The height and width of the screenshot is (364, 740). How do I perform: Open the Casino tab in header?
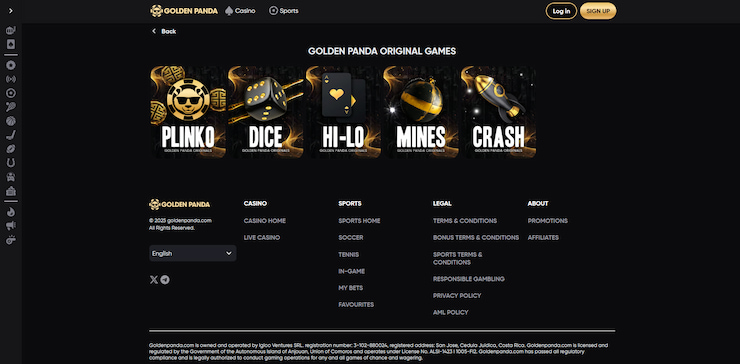click(x=240, y=11)
